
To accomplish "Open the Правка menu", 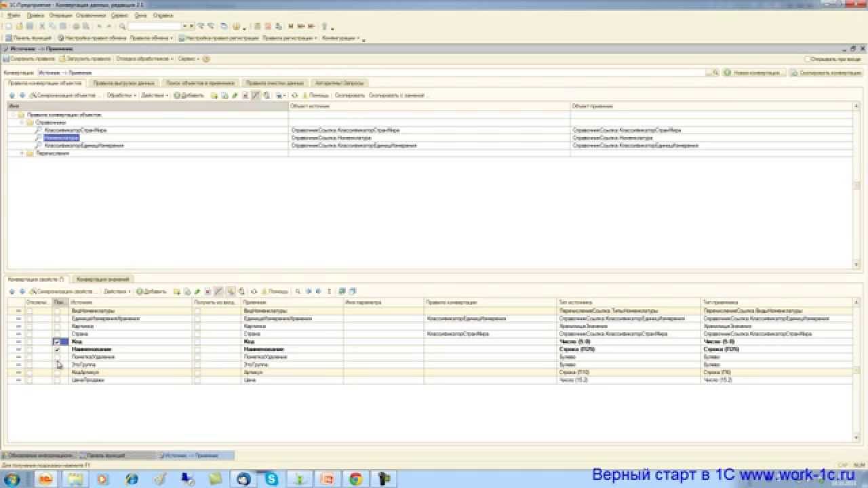I will [36, 15].
